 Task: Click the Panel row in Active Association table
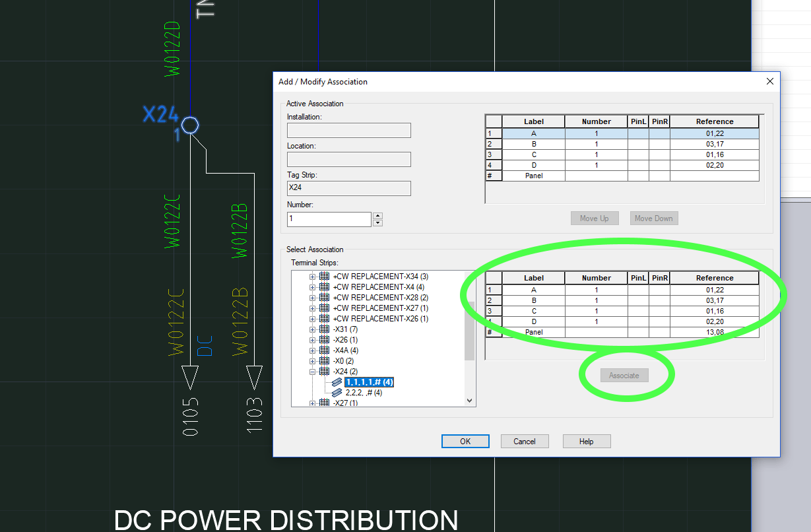click(x=622, y=176)
